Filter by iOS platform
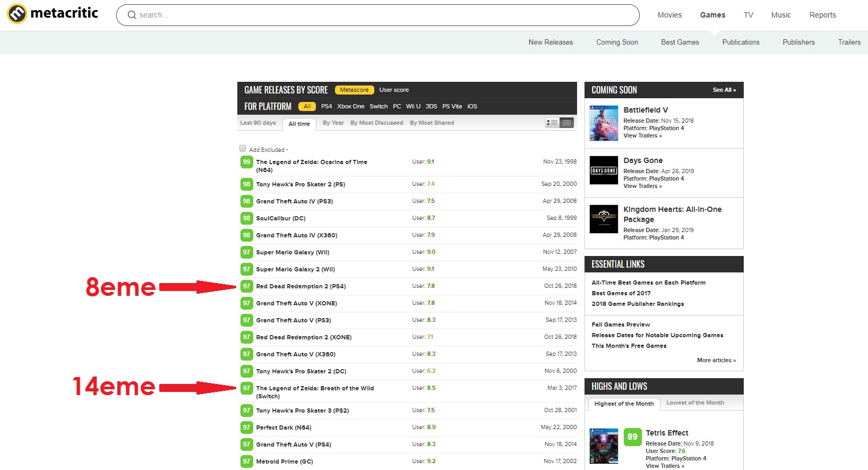The width and height of the screenshot is (868, 470). tap(472, 107)
